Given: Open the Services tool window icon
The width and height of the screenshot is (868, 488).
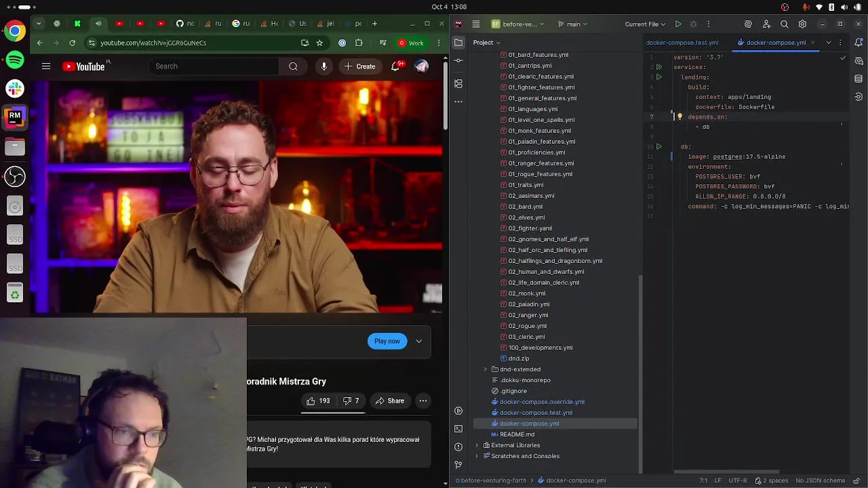Looking at the screenshot, I should coord(458,411).
